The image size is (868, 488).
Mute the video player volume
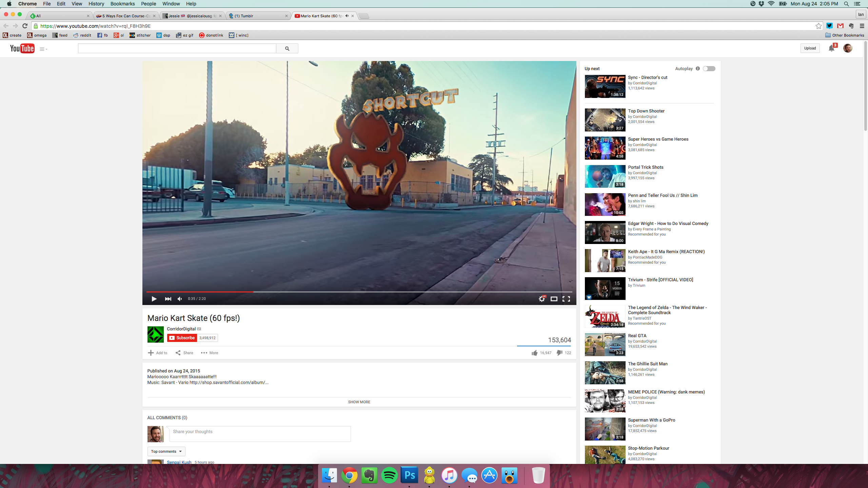pyautogui.click(x=180, y=299)
